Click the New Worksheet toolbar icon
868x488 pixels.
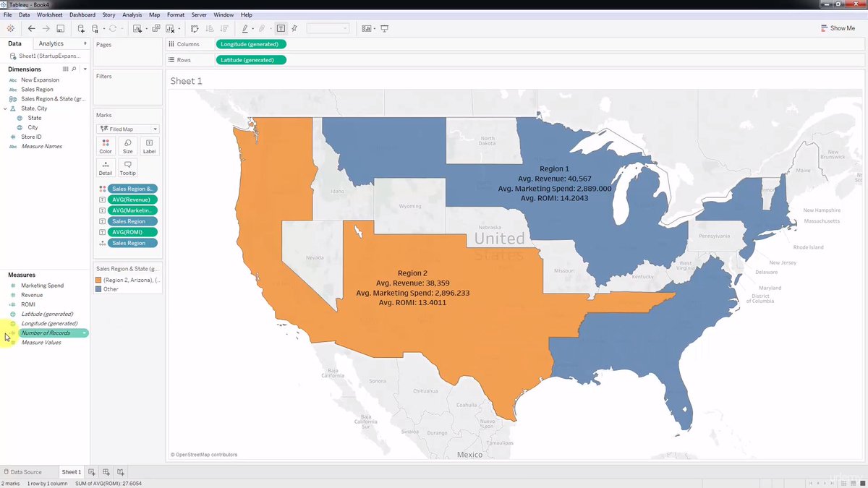point(137,28)
